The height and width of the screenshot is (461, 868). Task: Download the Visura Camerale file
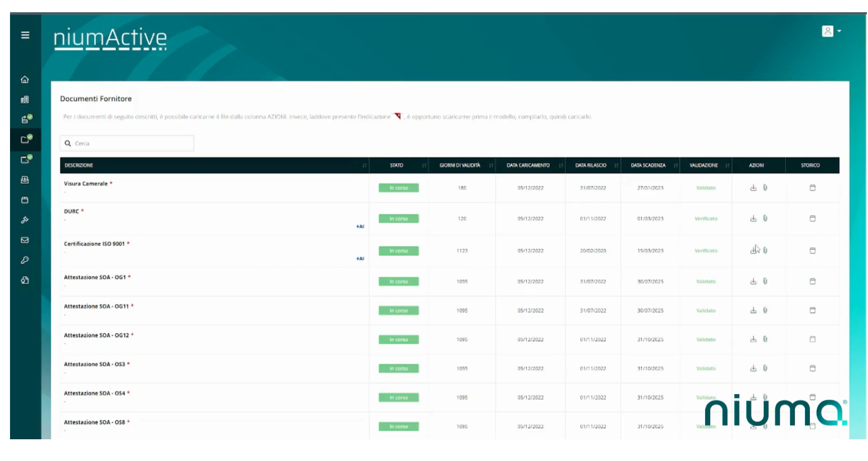[753, 188]
